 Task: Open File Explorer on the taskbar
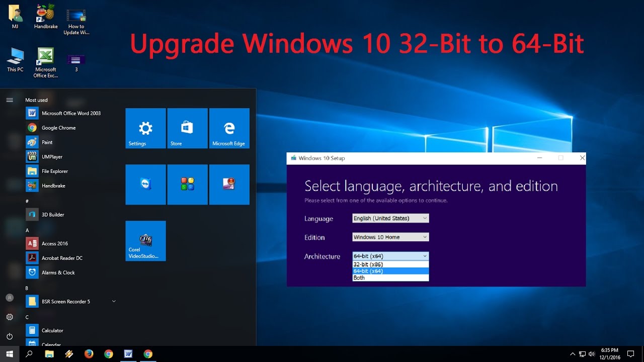pos(49,354)
